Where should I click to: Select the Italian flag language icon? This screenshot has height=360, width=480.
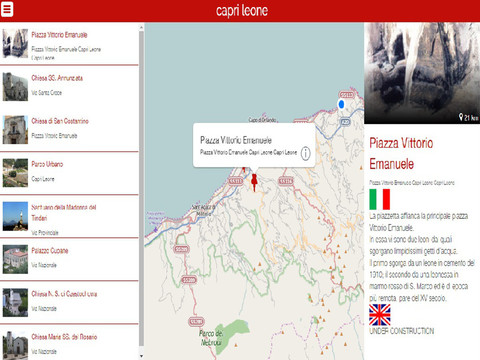point(379,199)
